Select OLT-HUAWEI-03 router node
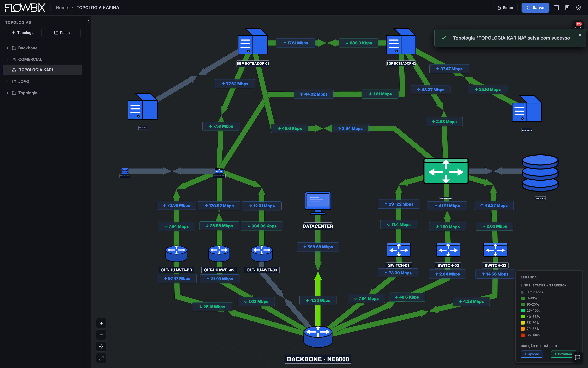The width and height of the screenshot is (588, 368). tap(262, 254)
